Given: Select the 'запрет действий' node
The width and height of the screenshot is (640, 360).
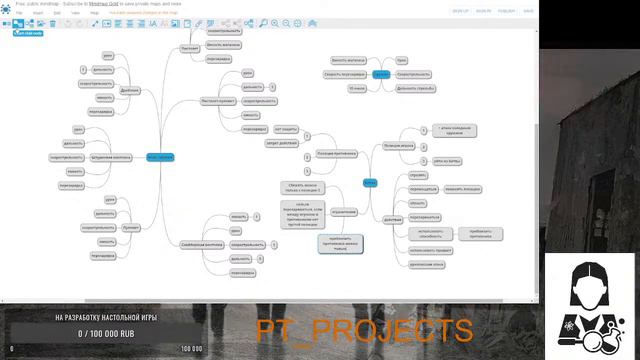Looking at the screenshot, I should pyautogui.click(x=282, y=143).
